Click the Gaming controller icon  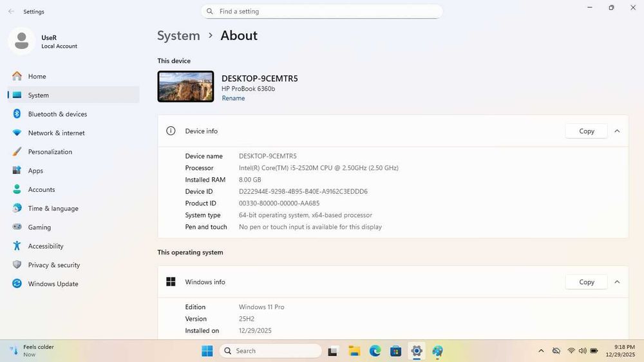click(x=17, y=227)
